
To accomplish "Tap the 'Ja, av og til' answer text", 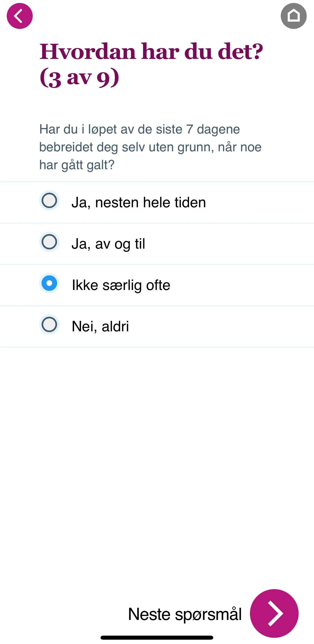I will (108, 244).
